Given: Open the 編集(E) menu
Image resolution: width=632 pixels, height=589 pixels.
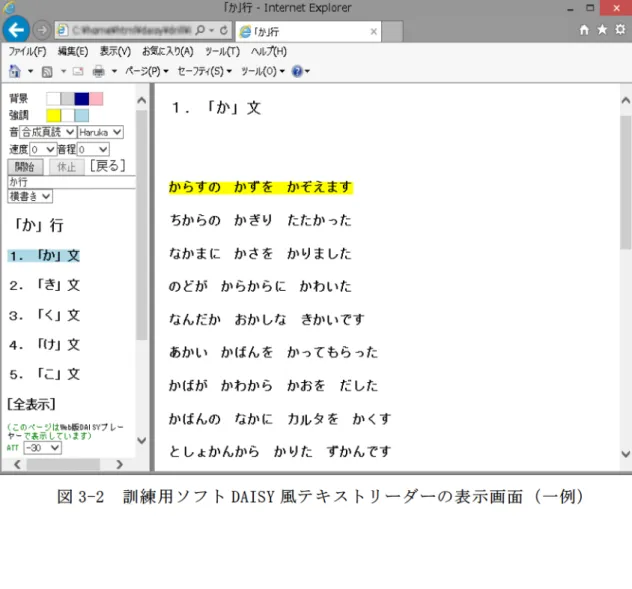Looking at the screenshot, I should 73,51.
